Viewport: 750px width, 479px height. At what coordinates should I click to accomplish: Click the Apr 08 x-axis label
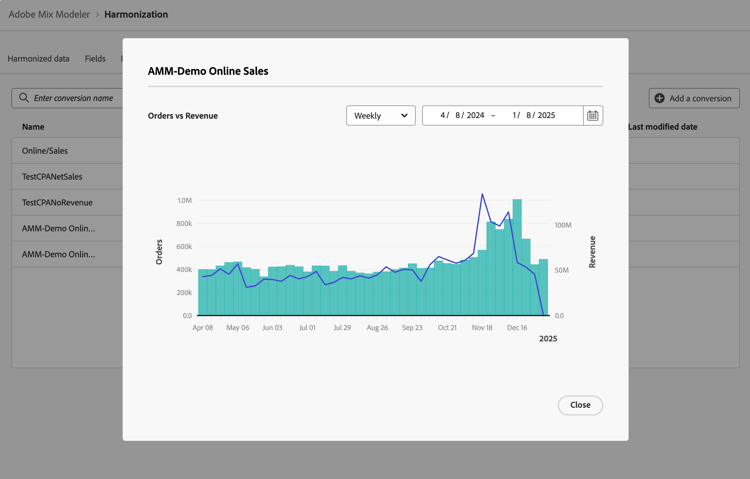tap(203, 328)
